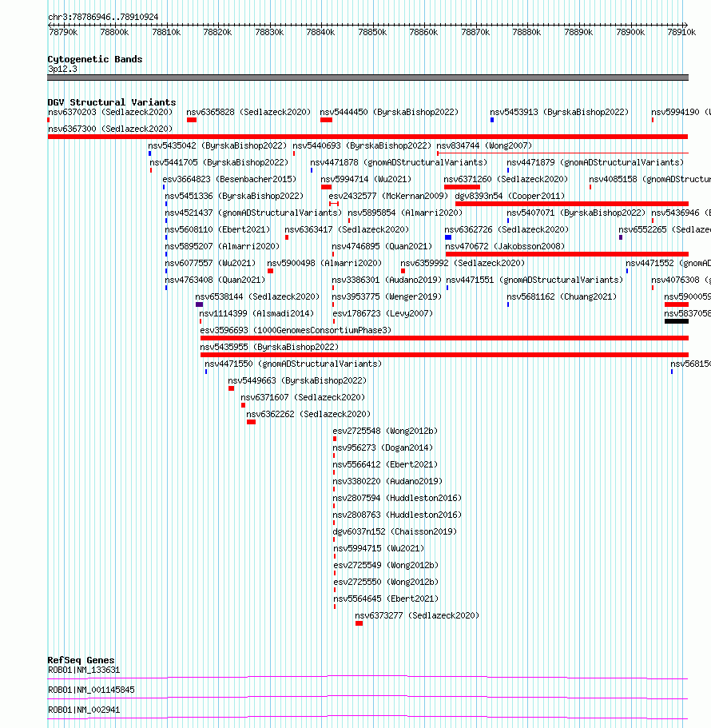Select the 3p12.3 band label
The image size is (711, 728).
tap(62, 69)
